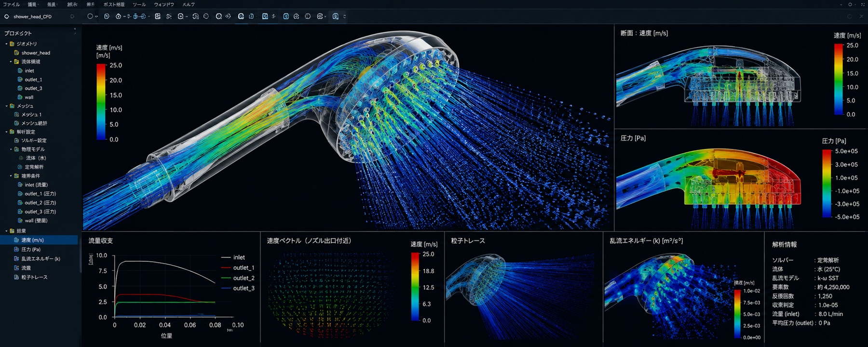Click the 速度ベクトル color legend bar

pyautogui.click(x=415, y=287)
